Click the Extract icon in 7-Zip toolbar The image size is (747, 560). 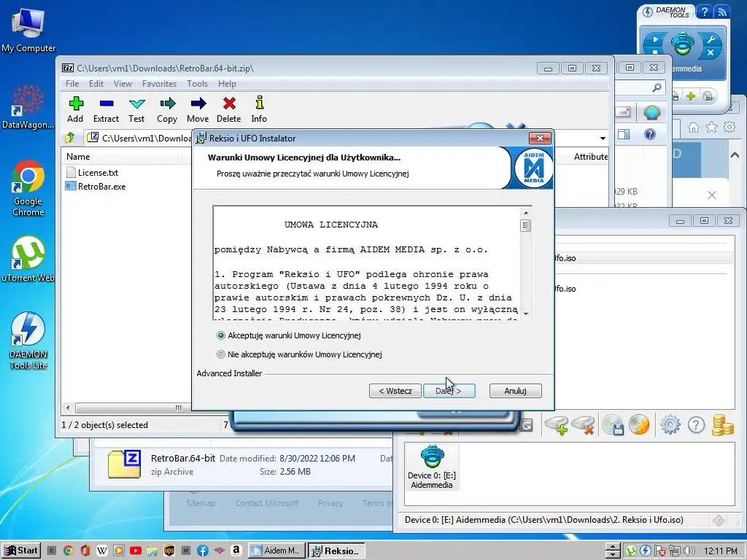[x=107, y=104]
